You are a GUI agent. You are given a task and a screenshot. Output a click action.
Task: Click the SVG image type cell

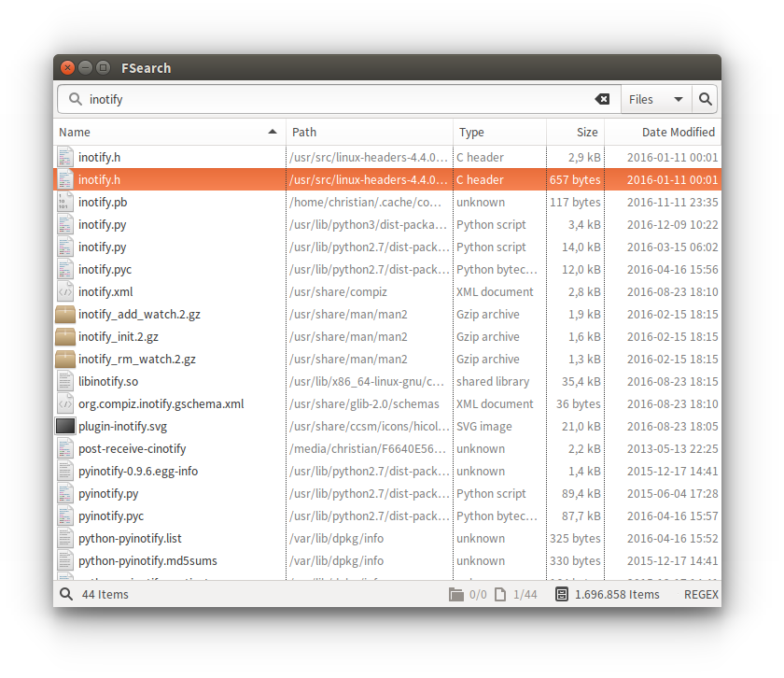[x=484, y=426]
